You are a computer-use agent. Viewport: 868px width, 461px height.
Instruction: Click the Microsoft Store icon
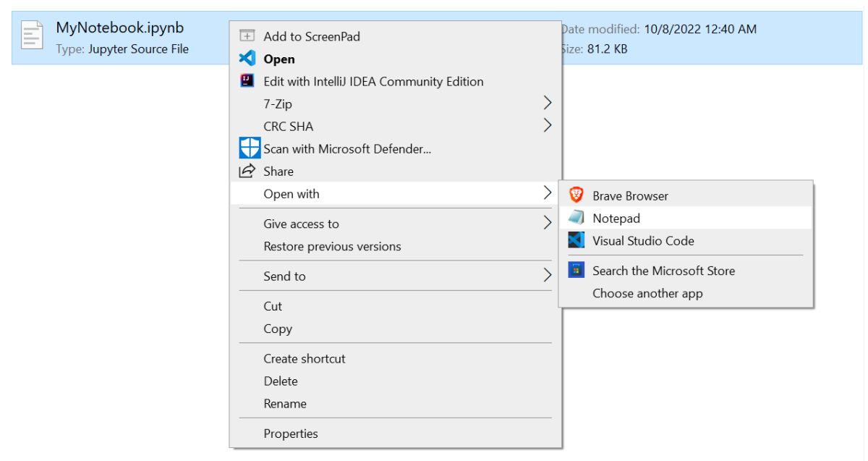[x=576, y=271]
